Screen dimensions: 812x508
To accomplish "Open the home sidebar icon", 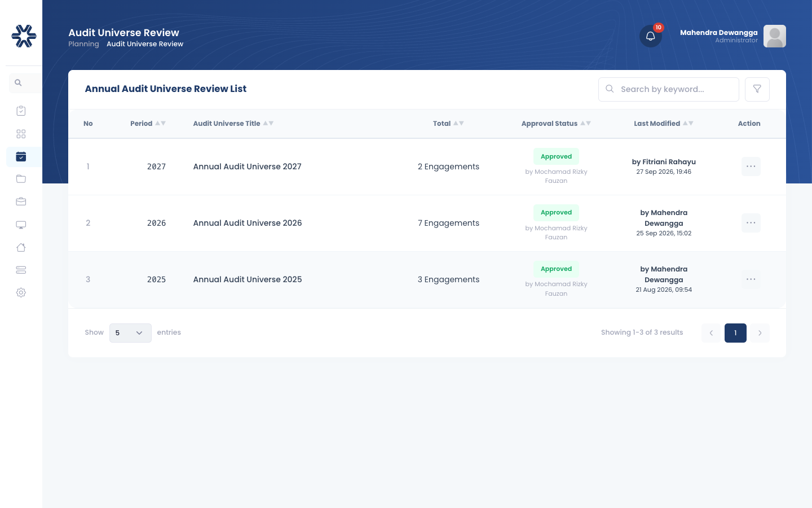I will pos(21,247).
